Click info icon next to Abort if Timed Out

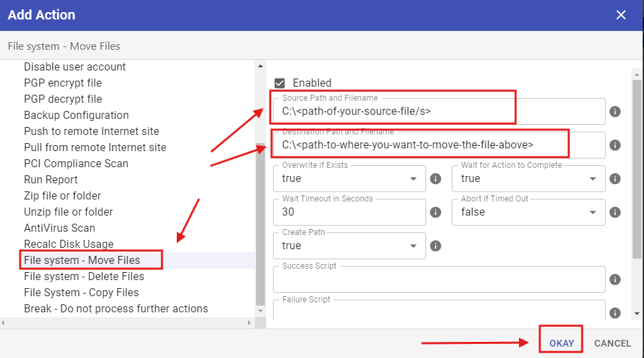point(614,212)
